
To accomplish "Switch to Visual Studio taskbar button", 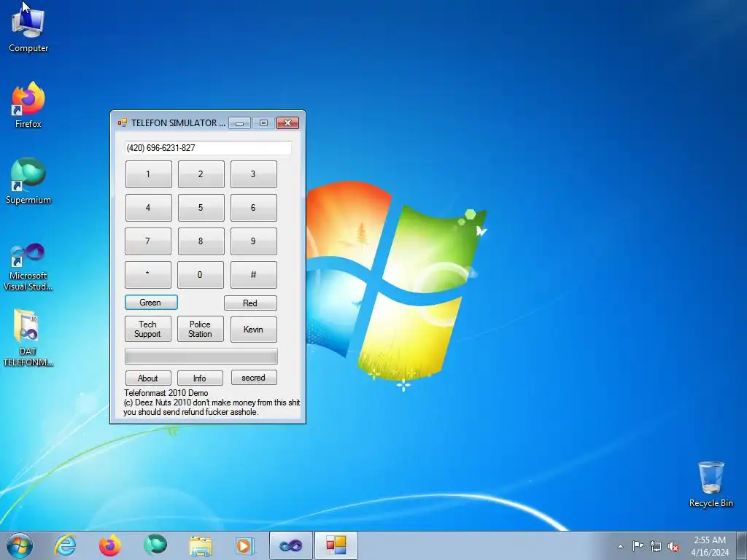I will pyautogui.click(x=290, y=545).
